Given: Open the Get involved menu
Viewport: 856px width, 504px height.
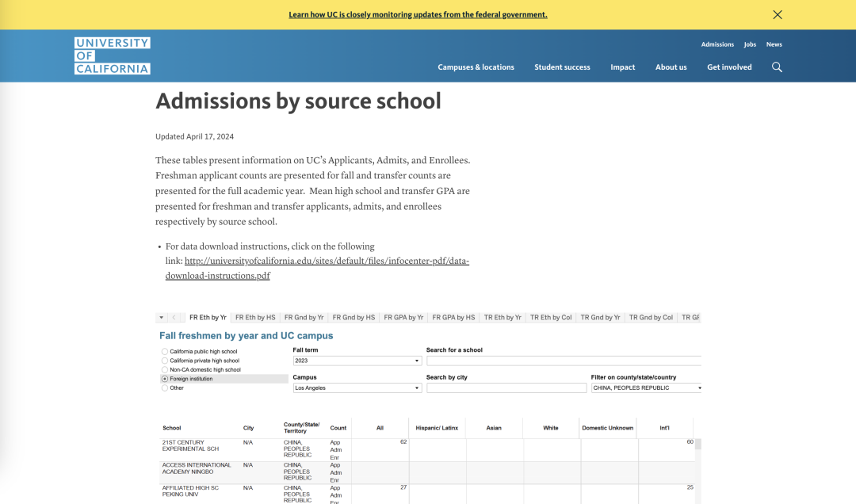Looking at the screenshot, I should (x=729, y=67).
